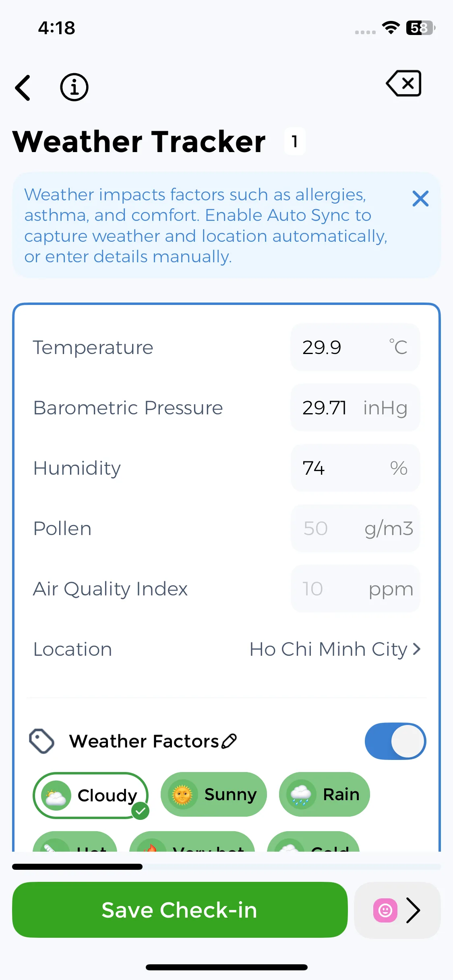This screenshot has height=980, width=453.
Task: Edit the Temperature value field
Action: tap(342, 347)
